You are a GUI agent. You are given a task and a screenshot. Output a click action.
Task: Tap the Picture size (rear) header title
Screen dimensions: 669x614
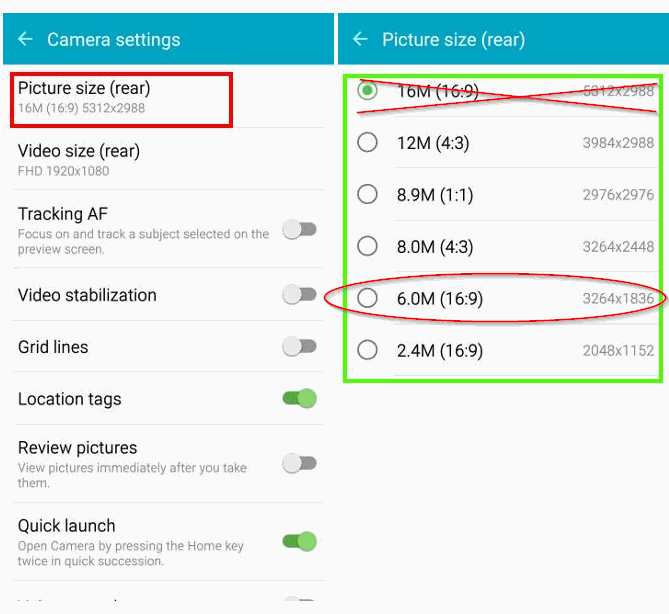pyautogui.click(x=453, y=40)
